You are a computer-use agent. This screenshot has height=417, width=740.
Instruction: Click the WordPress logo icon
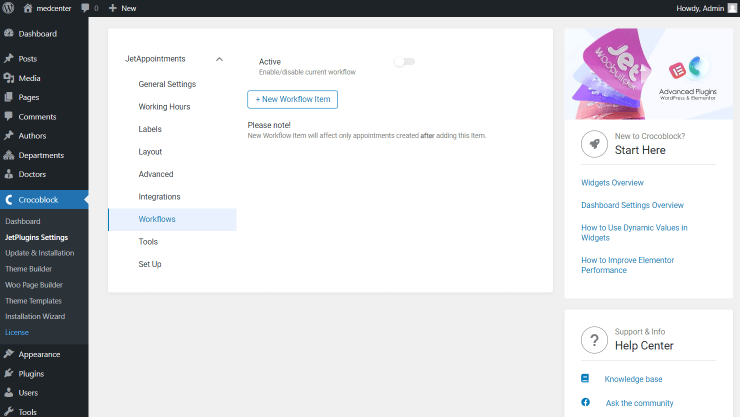(x=8, y=8)
